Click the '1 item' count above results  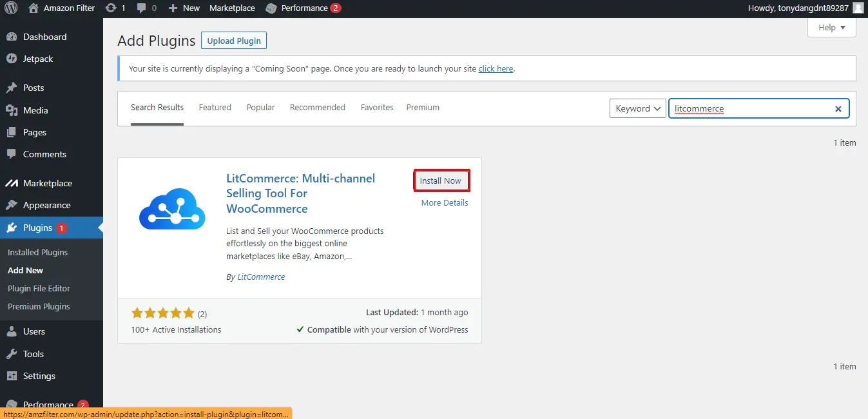pos(844,142)
